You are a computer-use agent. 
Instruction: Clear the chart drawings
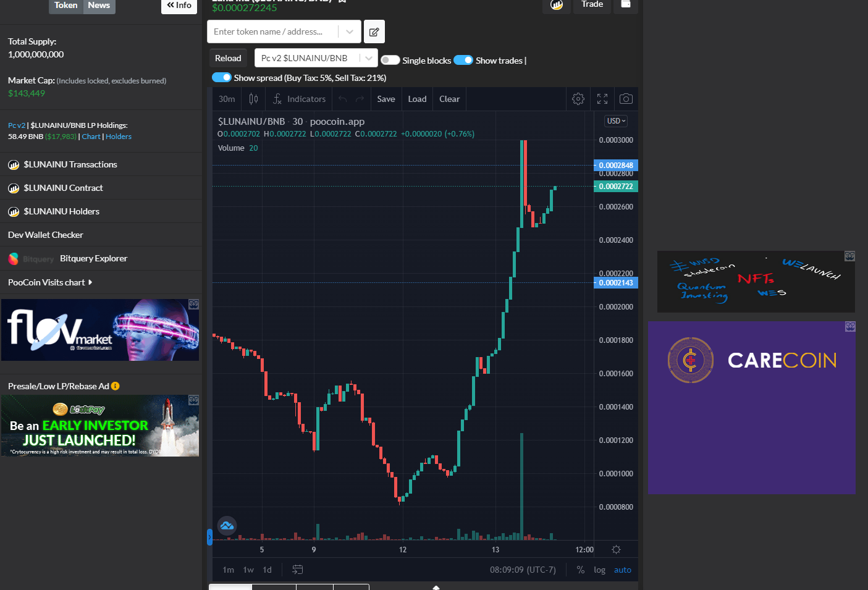pyautogui.click(x=449, y=99)
